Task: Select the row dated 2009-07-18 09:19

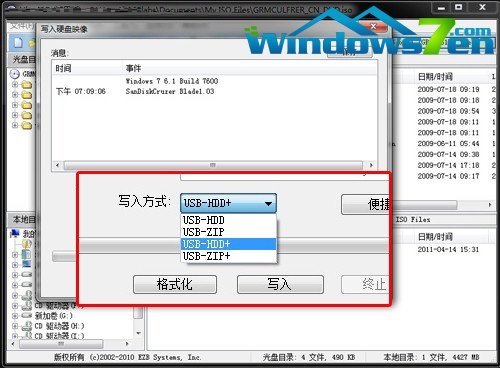Action: coord(448,89)
